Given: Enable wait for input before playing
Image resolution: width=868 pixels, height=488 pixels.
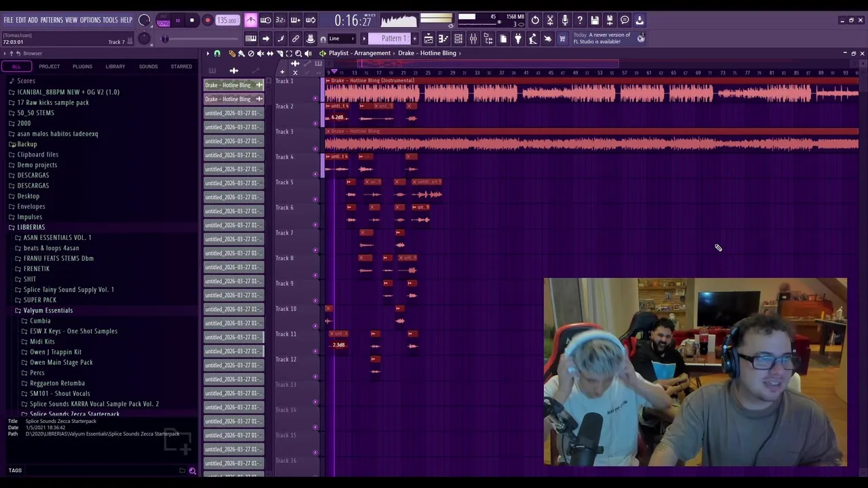Looking at the screenshot, I should 266,20.
